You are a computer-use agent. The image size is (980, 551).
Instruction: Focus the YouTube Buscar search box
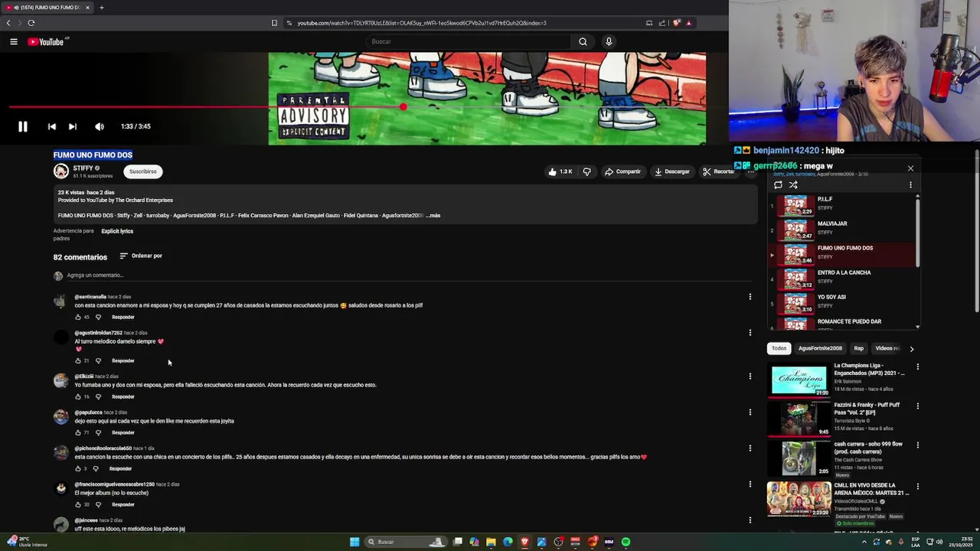tap(467, 41)
